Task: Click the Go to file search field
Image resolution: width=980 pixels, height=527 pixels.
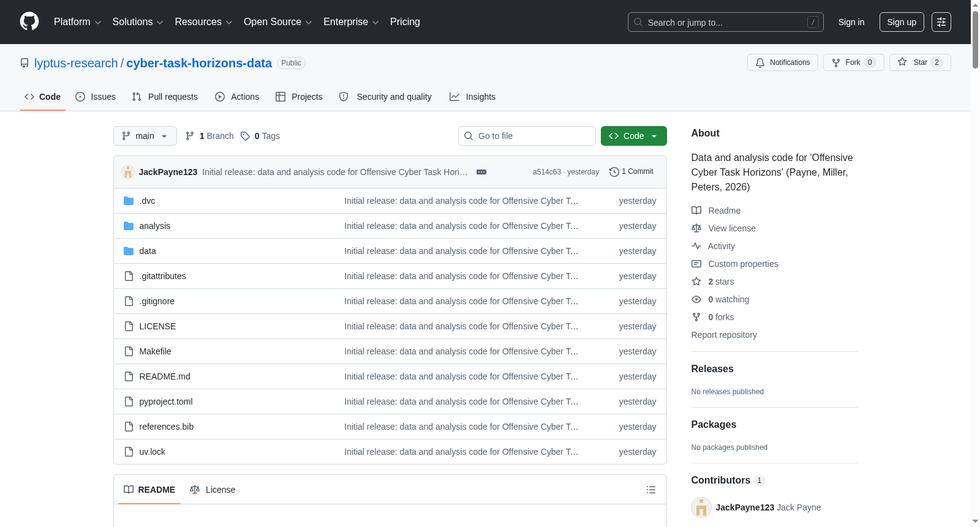Action: point(527,136)
